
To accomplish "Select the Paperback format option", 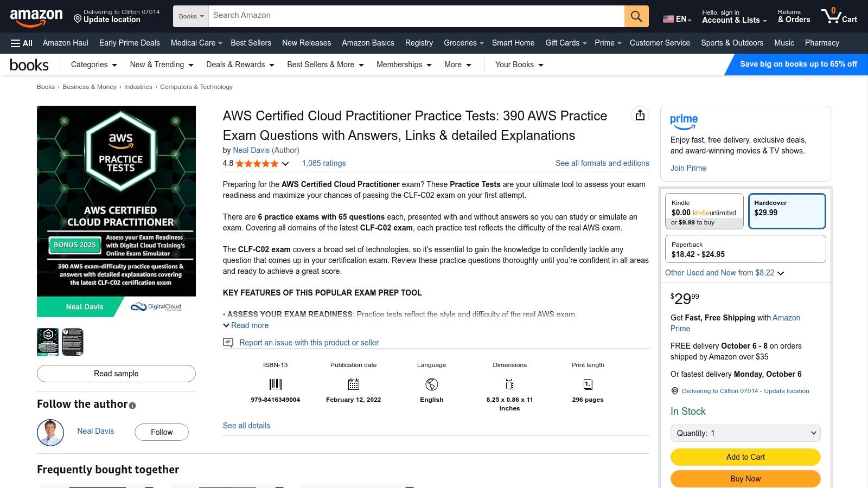I will pos(745,249).
